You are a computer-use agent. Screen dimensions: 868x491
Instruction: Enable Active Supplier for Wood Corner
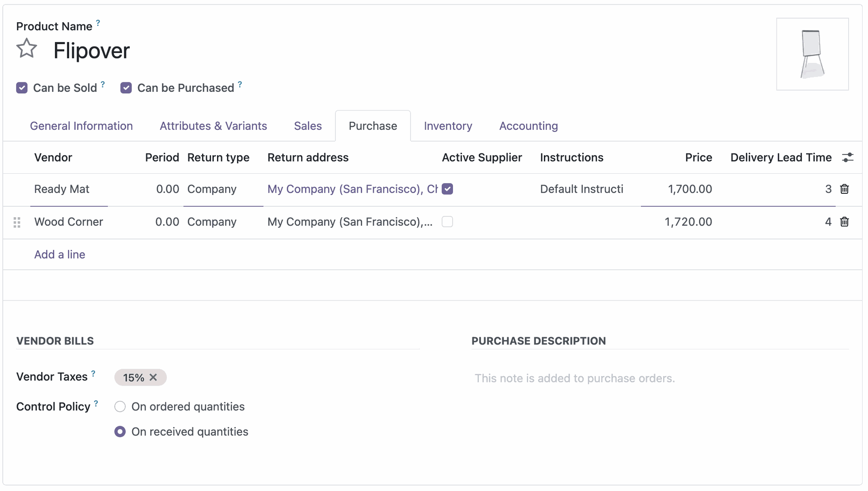click(447, 222)
